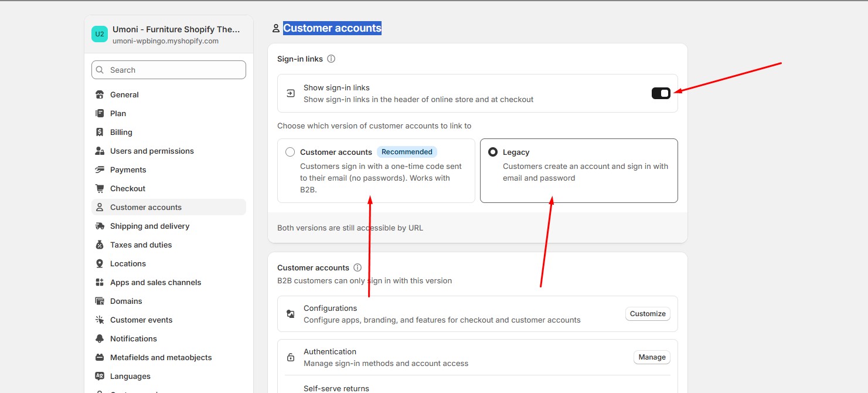Open Metafields and metaobjects settings

pos(161,357)
